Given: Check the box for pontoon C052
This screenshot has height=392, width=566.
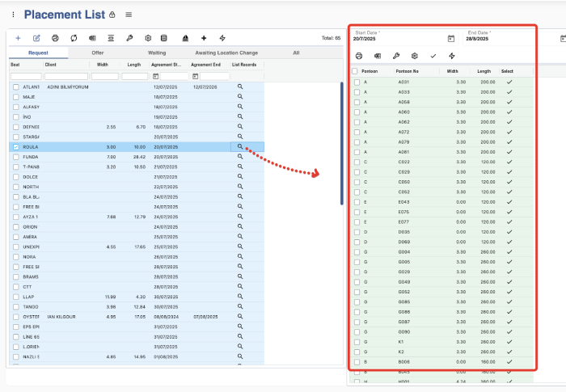Looking at the screenshot, I should [357, 192].
